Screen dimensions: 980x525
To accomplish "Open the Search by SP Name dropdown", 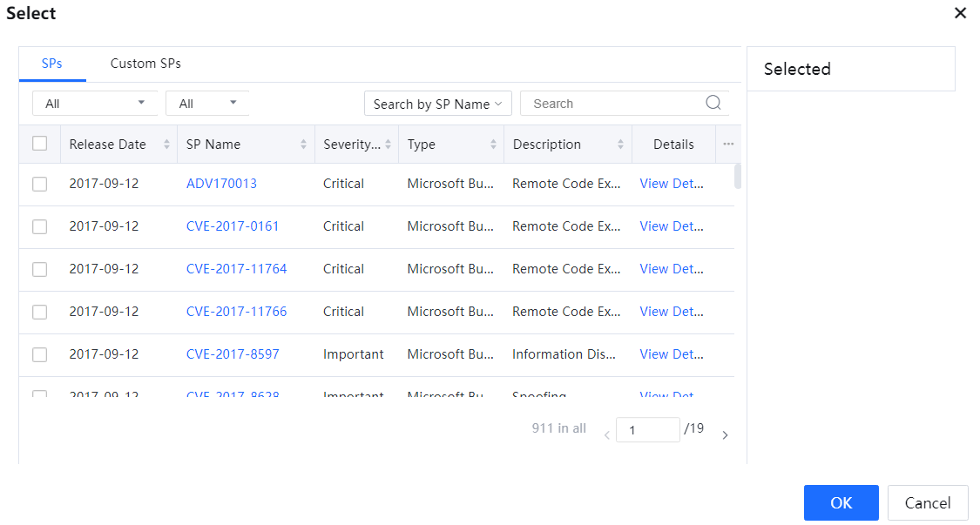I will 437,104.
